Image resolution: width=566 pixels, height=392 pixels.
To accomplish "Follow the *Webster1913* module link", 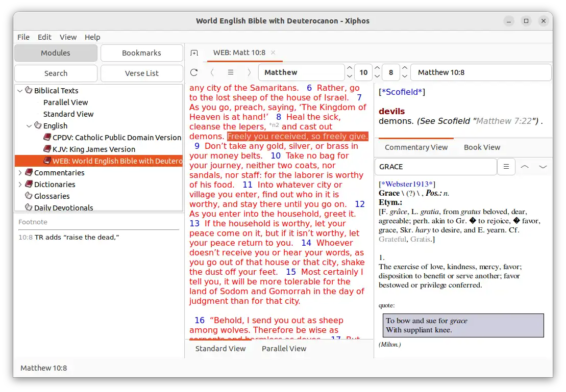I will [x=407, y=184].
